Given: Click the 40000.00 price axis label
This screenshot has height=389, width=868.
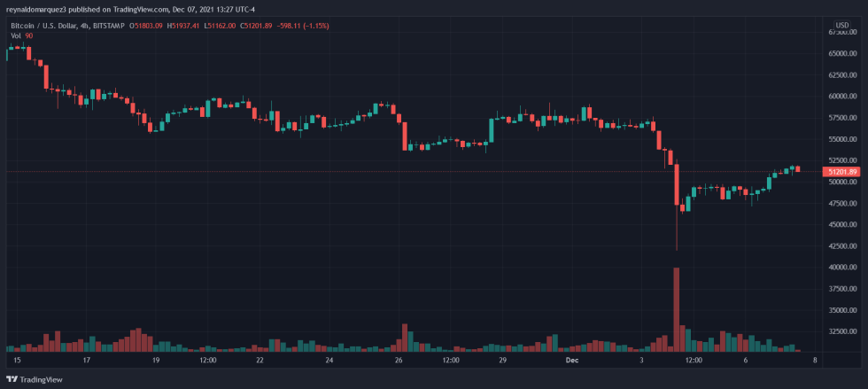Looking at the screenshot, I should pos(842,268).
